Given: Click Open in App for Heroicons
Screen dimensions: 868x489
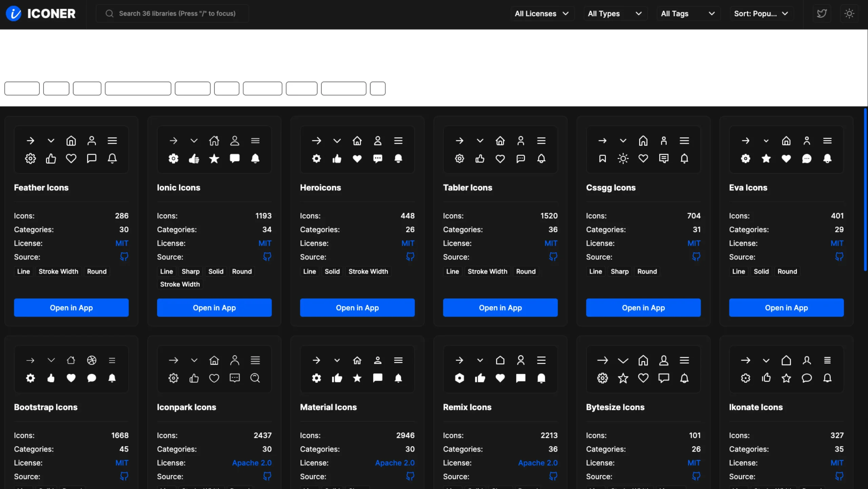Looking at the screenshot, I should 357,307.
